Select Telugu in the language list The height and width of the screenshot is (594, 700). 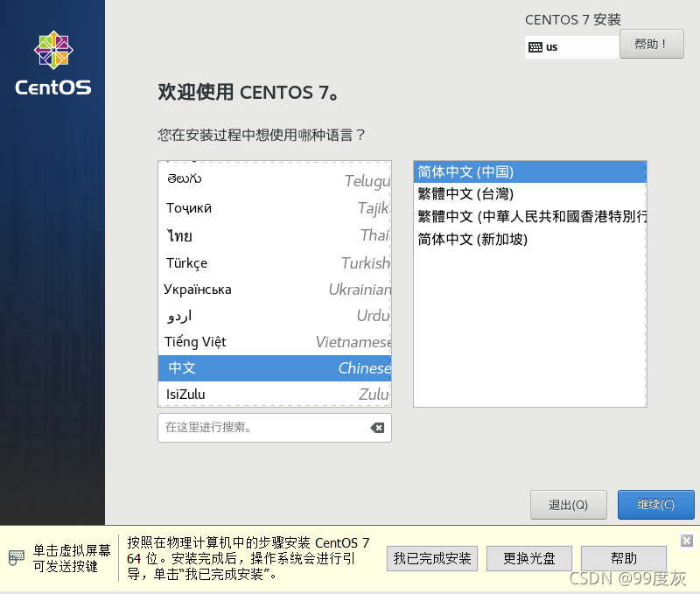(x=275, y=180)
